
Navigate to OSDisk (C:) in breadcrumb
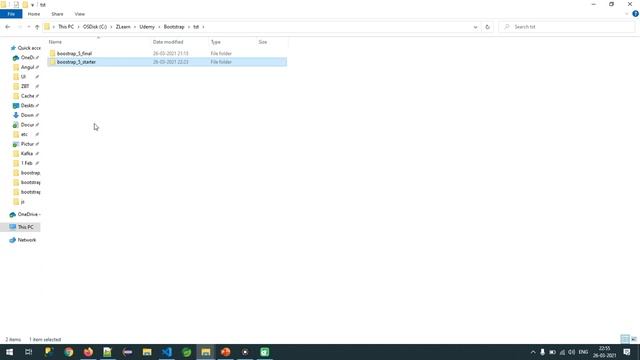coord(95,27)
